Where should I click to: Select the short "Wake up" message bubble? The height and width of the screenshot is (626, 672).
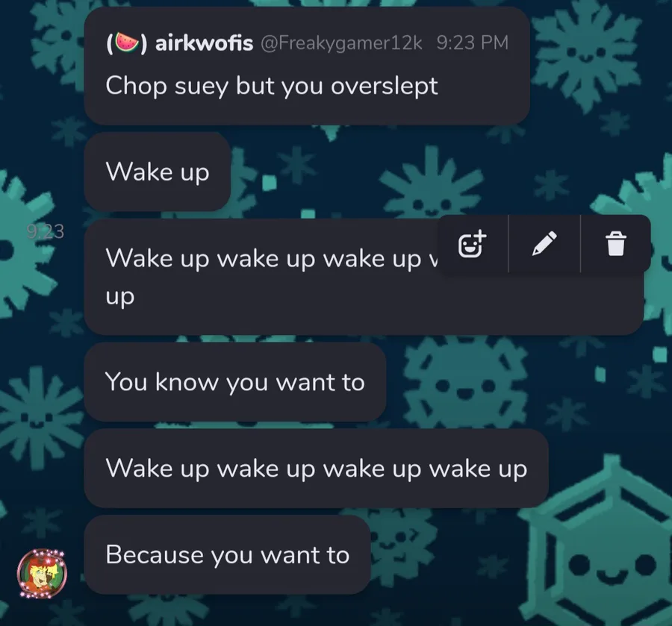pos(158,172)
